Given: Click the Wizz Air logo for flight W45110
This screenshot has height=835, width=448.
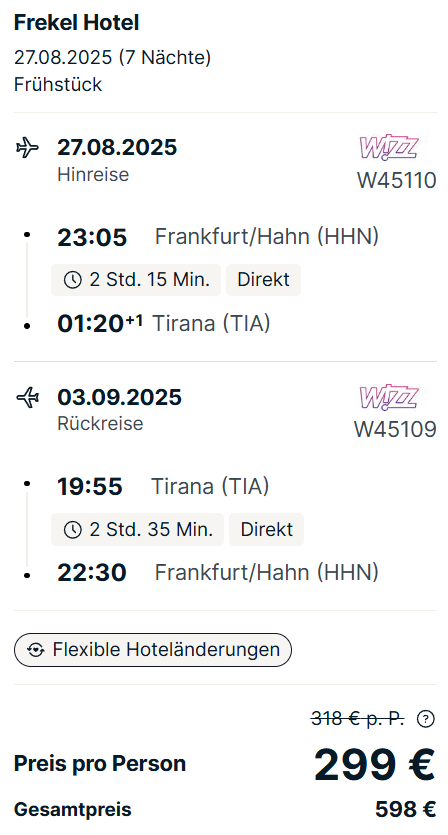Looking at the screenshot, I should [x=389, y=147].
